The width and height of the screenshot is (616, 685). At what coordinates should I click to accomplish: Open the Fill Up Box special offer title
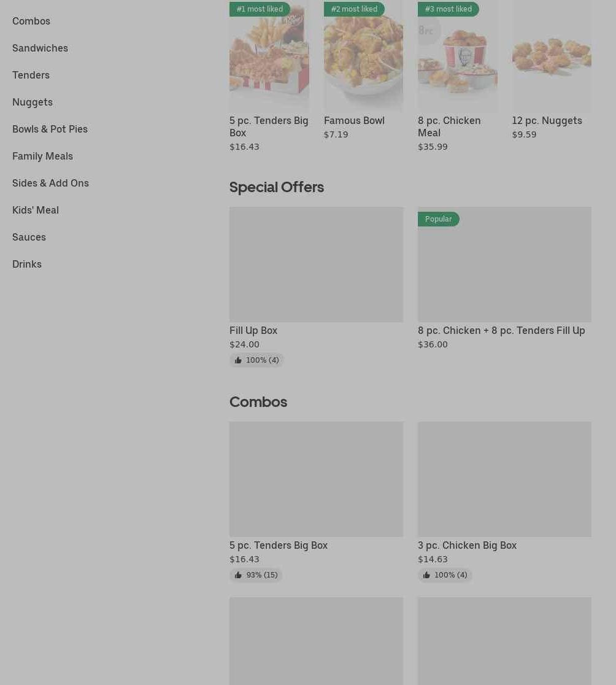point(253,330)
